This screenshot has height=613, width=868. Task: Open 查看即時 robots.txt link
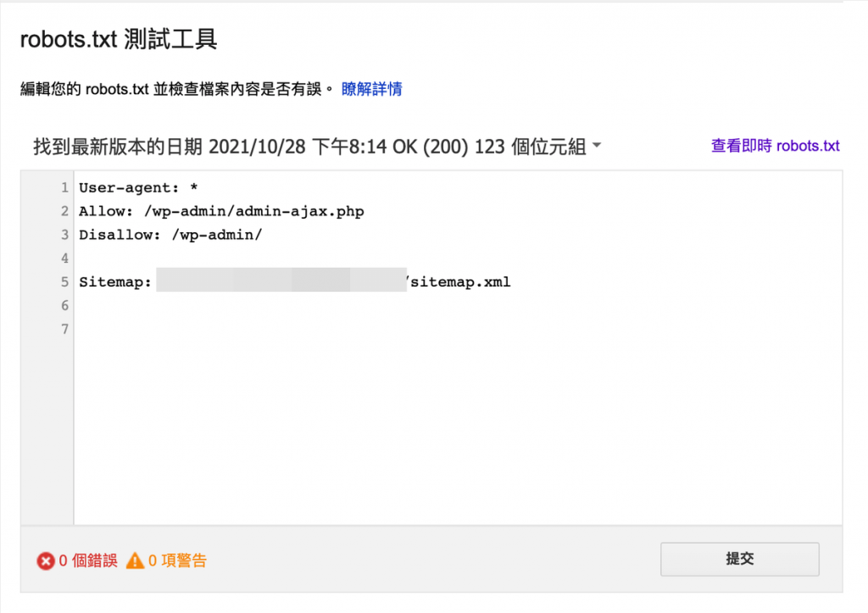coord(775,146)
